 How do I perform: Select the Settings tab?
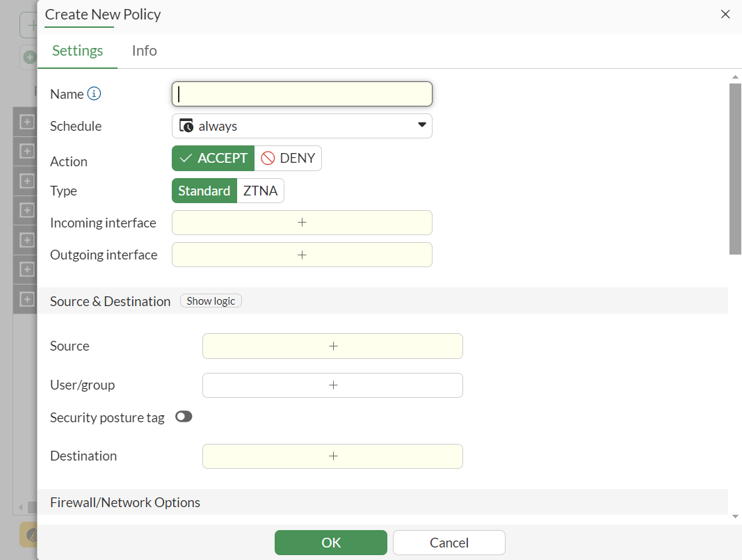click(77, 51)
